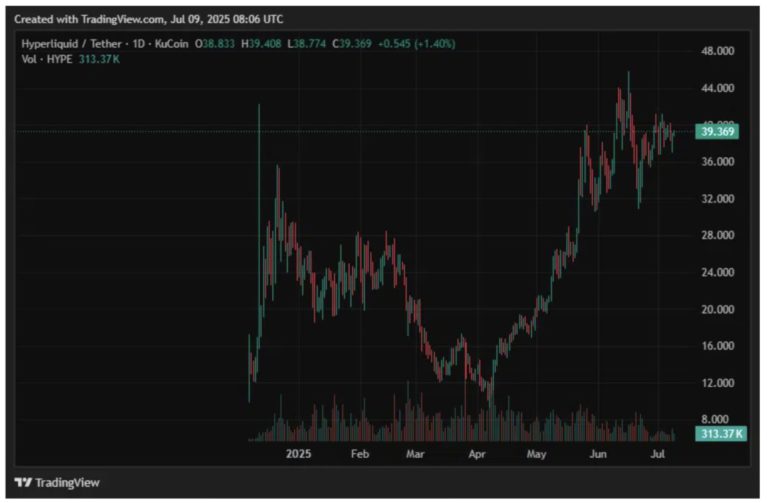768x503 pixels.
Task: Click the green 39.369 current price label
Action: tap(718, 131)
